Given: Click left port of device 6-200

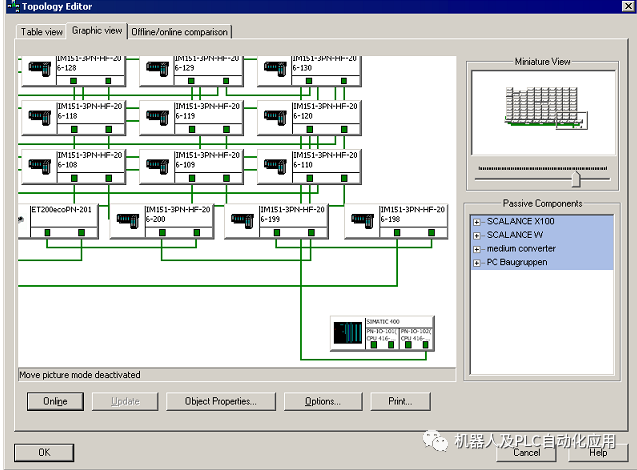Looking at the screenshot, I should [x=162, y=232].
